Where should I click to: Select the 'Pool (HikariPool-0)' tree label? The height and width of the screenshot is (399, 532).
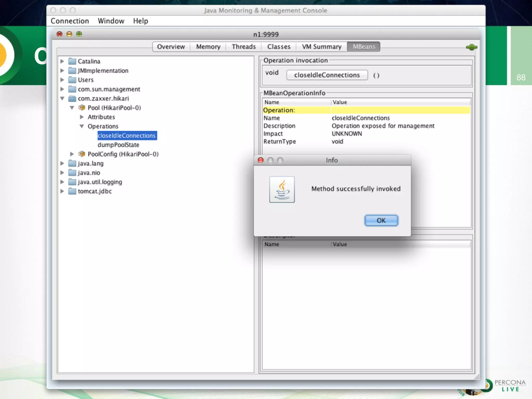pyautogui.click(x=114, y=108)
